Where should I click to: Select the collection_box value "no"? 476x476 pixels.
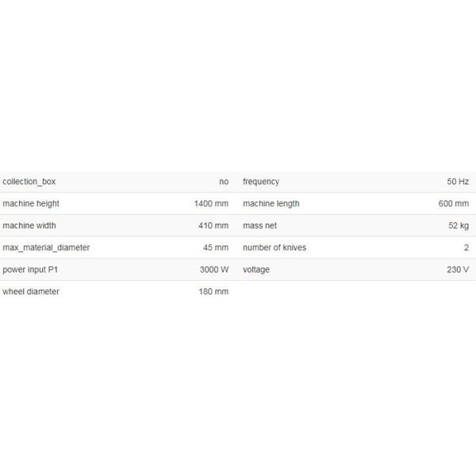tap(224, 182)
